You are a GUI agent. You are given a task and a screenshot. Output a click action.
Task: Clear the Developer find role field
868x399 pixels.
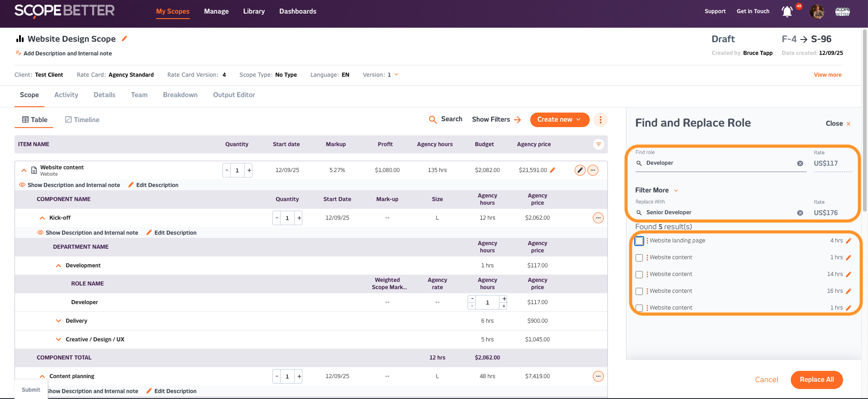point(800,163)
